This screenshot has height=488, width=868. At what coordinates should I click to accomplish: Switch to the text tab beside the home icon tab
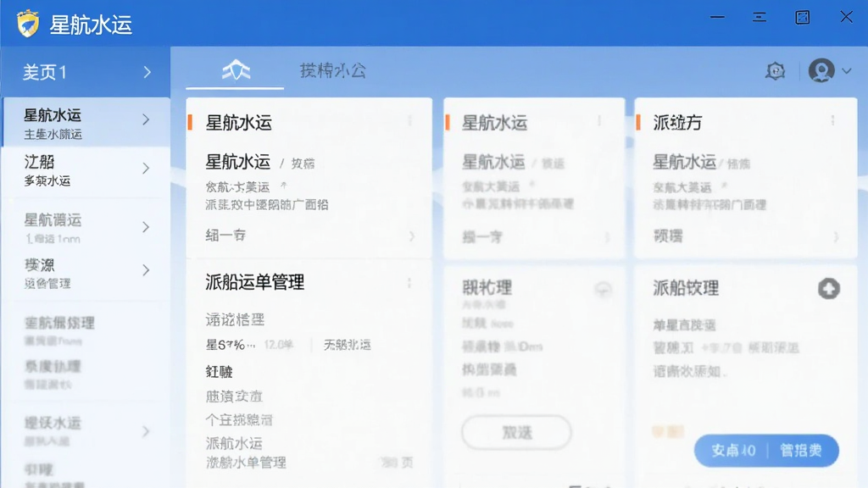tap(332, 70)
